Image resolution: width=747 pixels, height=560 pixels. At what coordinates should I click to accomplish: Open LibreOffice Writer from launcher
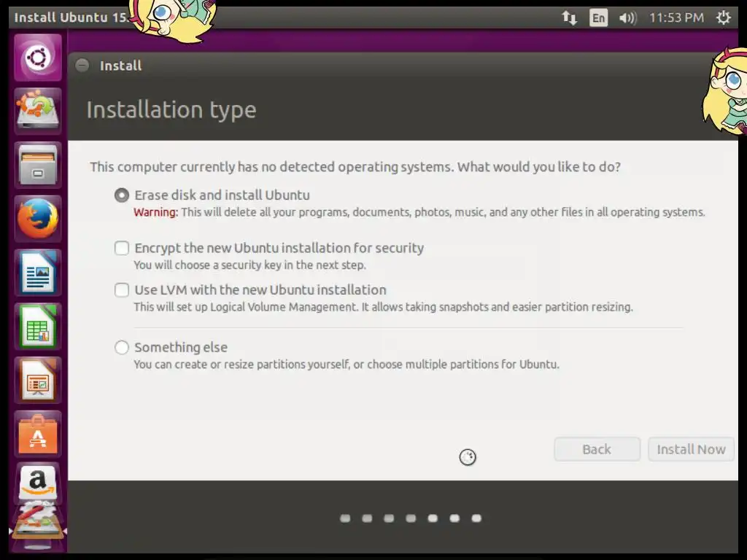(38, 273)
